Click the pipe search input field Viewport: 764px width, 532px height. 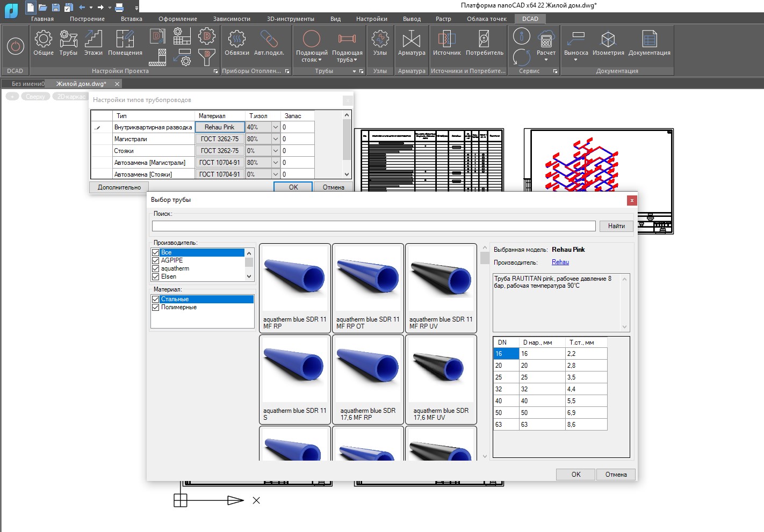(373, 226)
